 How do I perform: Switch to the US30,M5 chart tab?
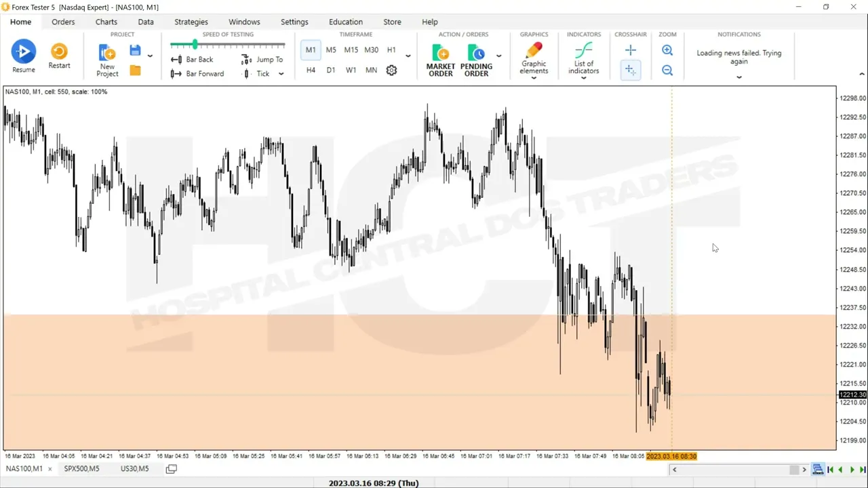(134, 468)
